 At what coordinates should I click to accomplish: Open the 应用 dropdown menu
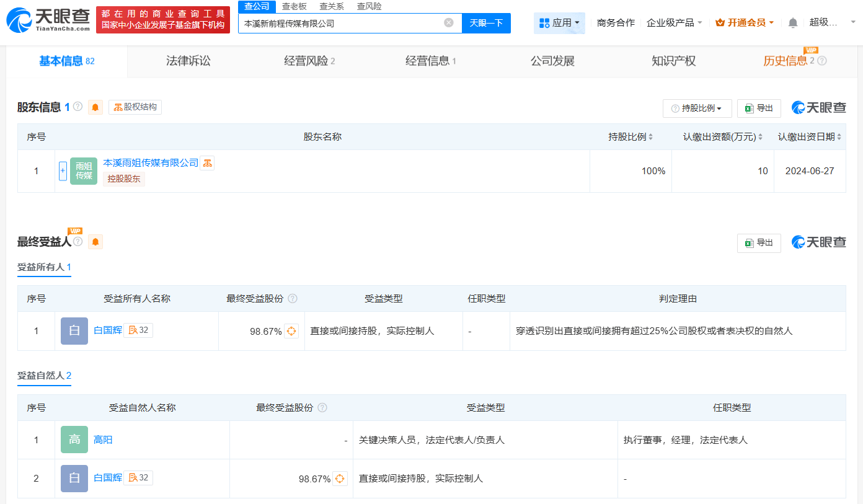[559, 23]
